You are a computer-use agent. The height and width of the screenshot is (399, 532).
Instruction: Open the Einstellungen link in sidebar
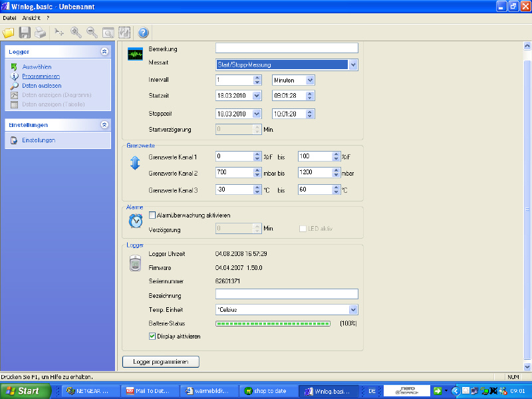39,140
